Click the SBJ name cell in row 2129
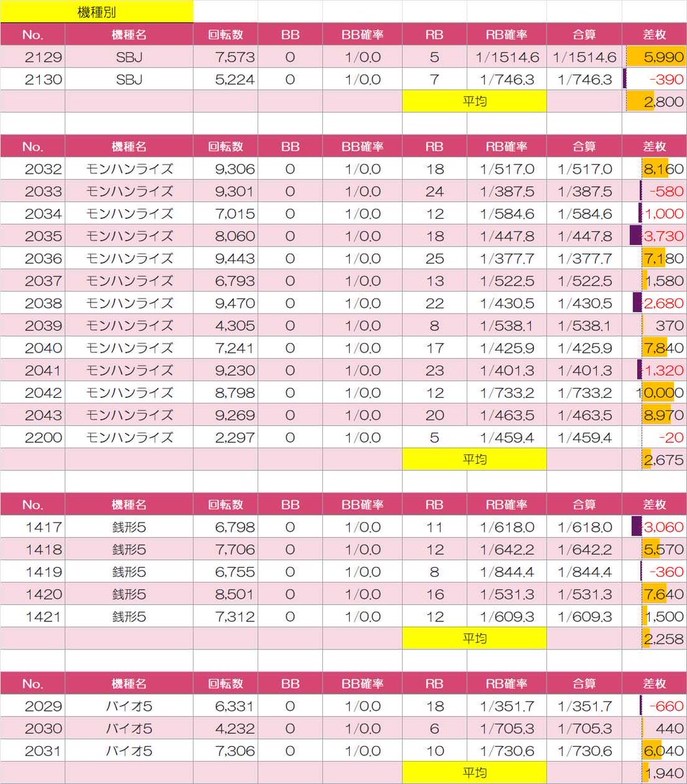This screenshot has width=687, height=784. (129, 57)
